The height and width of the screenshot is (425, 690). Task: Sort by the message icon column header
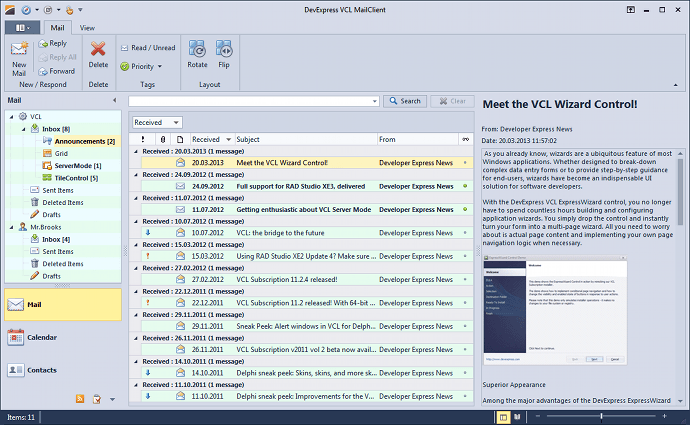[180, 139]
